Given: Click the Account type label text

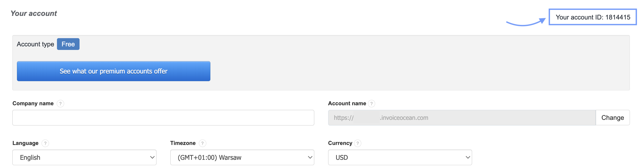Looking at the screenshot, I should click(x=35, y=44).
